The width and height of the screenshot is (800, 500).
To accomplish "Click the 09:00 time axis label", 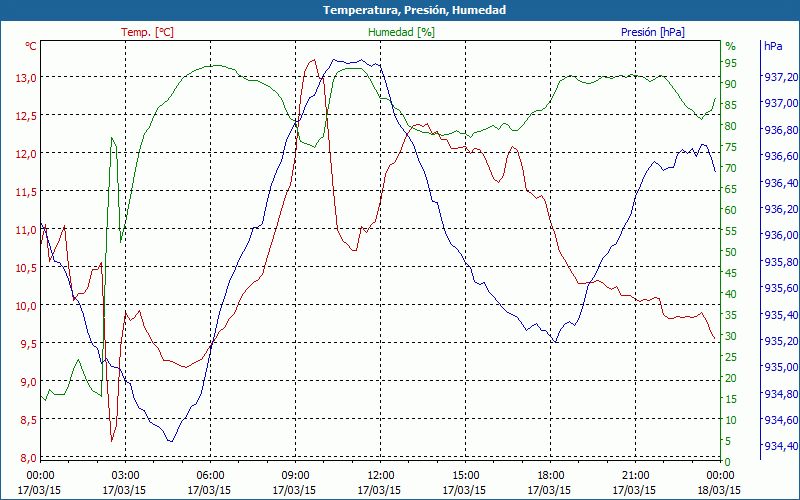I will [x=294, y=476].
